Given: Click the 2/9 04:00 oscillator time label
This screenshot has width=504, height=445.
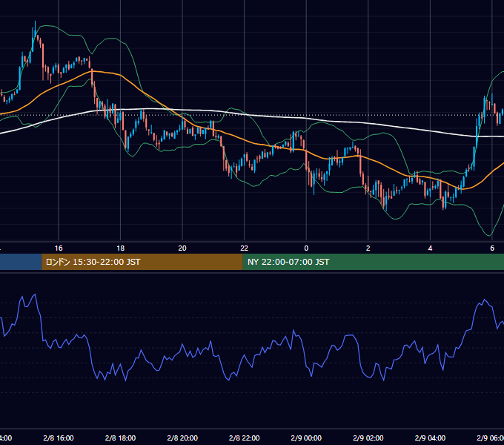Looking at the screenshot, I should [430, 438].
